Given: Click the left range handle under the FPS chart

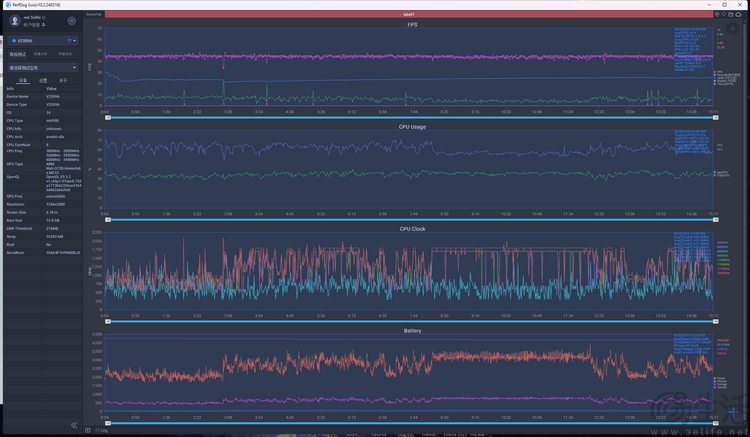Looking at the screenshot, I should [108, 118].
